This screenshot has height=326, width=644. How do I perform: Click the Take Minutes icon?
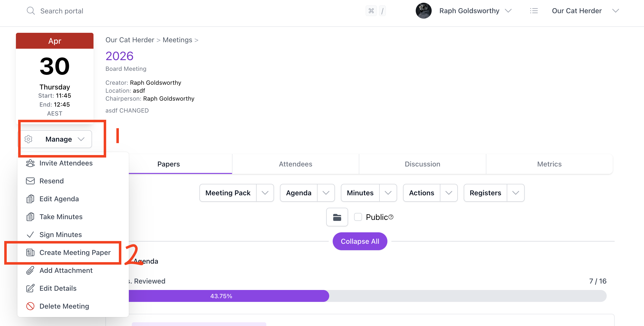(30, 217)
